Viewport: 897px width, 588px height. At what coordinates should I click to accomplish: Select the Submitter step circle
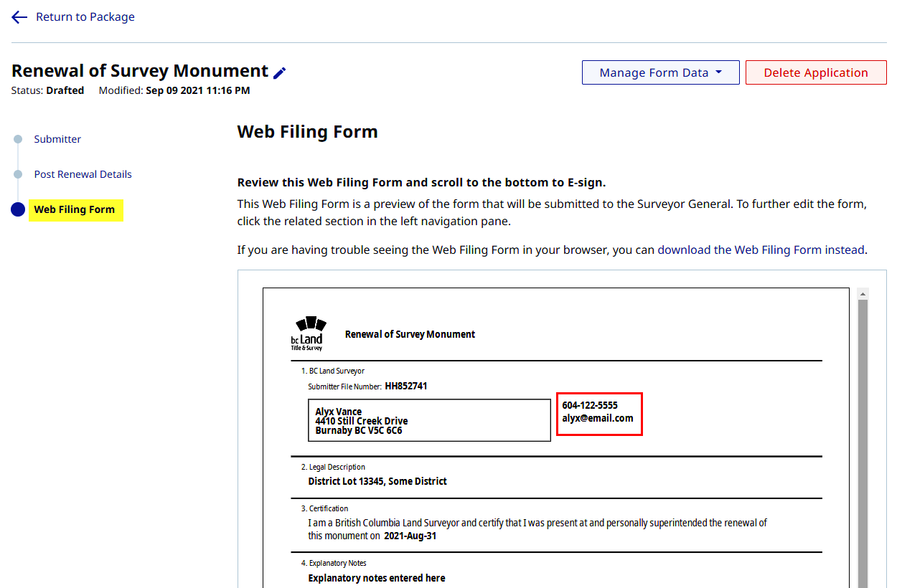[x=18, y=139]
